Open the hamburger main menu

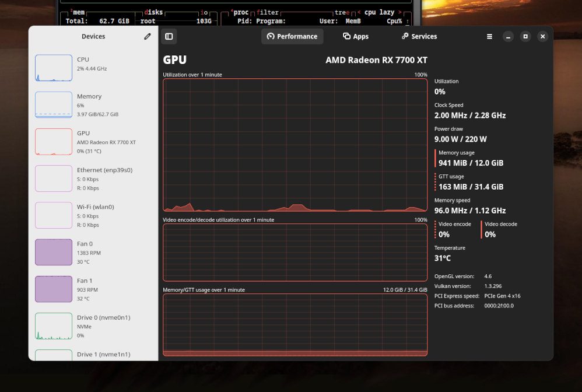click(490, 36)
